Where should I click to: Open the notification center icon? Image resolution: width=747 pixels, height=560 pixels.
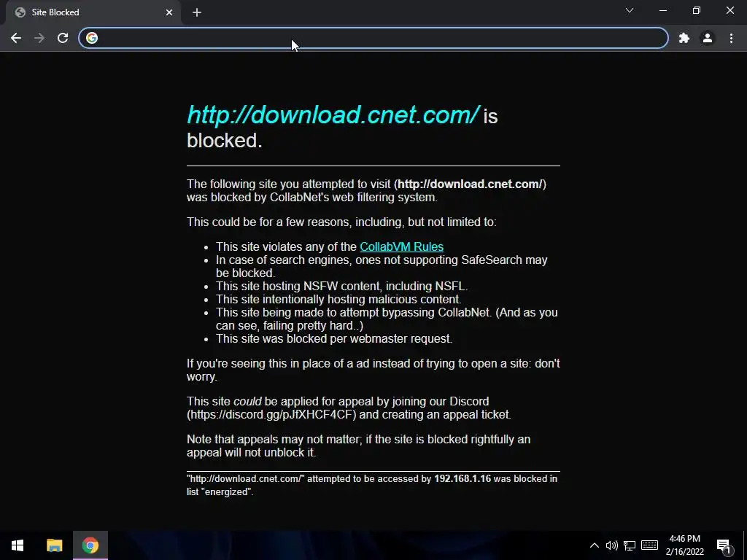[x=724, y=546]
